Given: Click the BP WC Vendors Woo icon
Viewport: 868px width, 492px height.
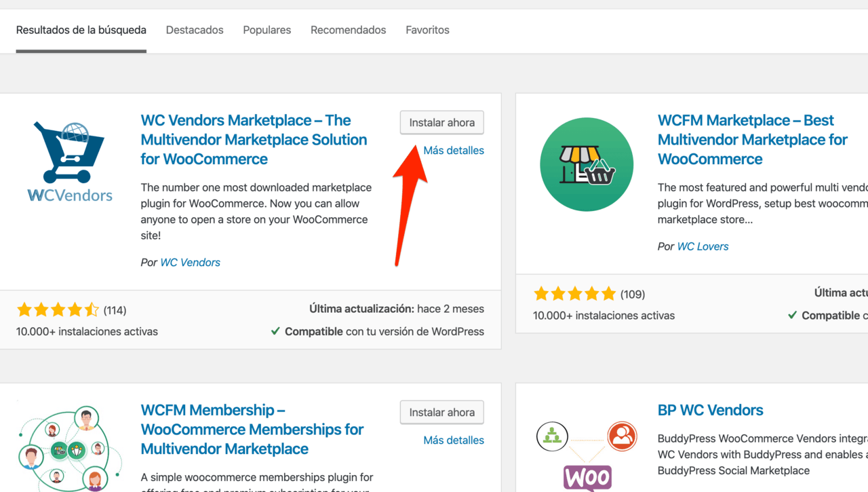Looking at the screenshot, I should coord(587,455).
